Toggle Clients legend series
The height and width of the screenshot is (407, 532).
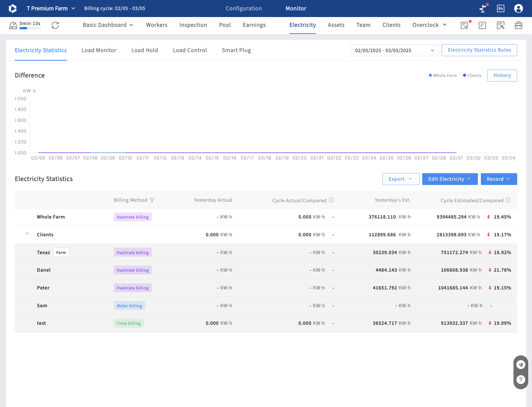(472, 75)
